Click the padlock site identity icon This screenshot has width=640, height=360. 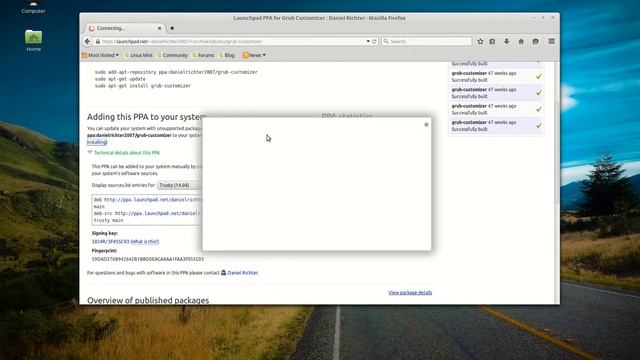pos(98,41)
